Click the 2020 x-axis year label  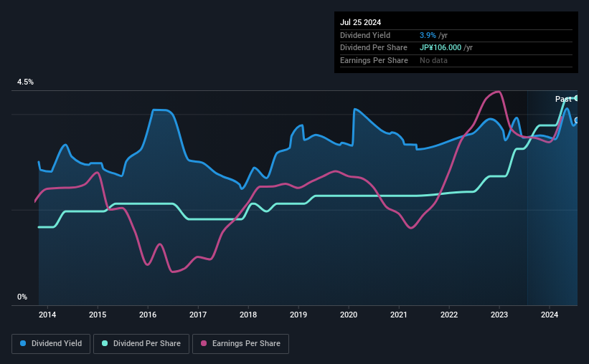tap(349, 315)
